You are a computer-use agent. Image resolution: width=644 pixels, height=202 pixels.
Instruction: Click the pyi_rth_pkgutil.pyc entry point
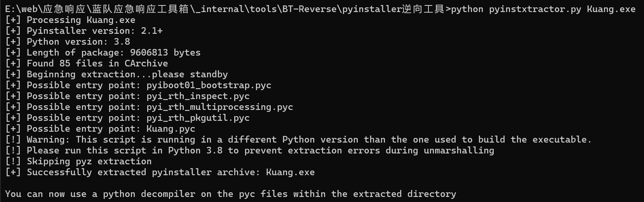[198, 118]
